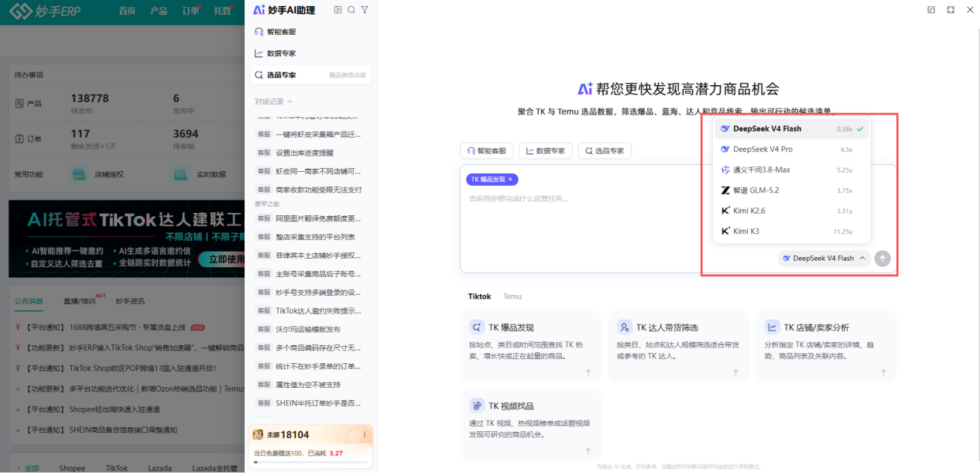Select Kimi K2.6 model option
Image resolution: width=980 pixels, height=473 pixels.
click(792, 211)
